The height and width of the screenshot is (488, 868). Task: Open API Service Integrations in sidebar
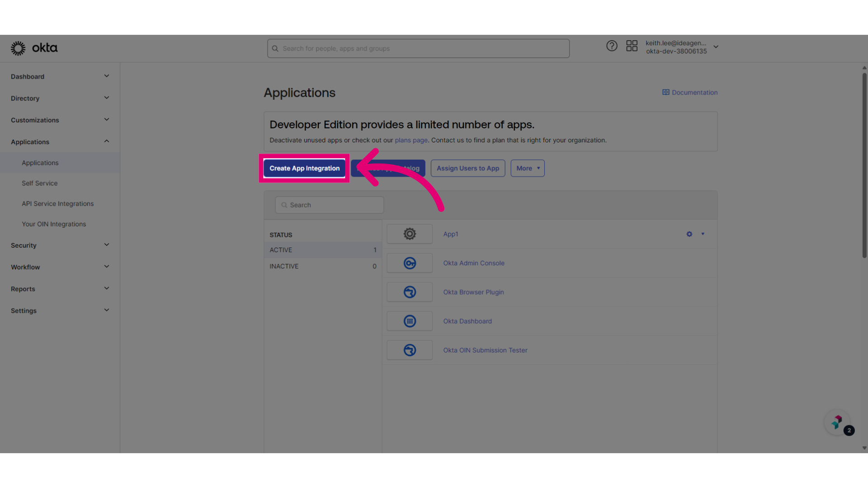click(58, 204)
